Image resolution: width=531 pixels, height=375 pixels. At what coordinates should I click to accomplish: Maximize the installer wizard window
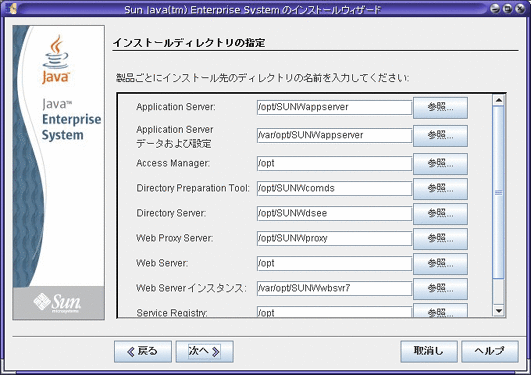coord(508,9)
